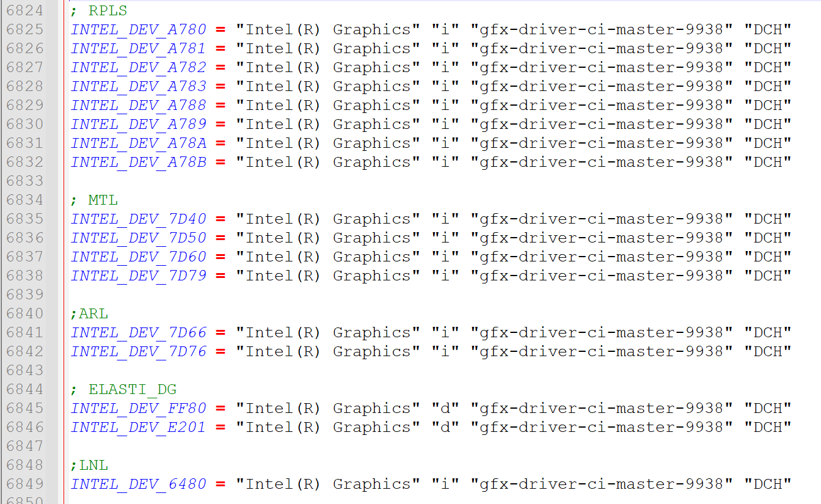
Task: Click the red equals sign on the INTEL_DEV_7D79 line
Action: click(221, 276)
